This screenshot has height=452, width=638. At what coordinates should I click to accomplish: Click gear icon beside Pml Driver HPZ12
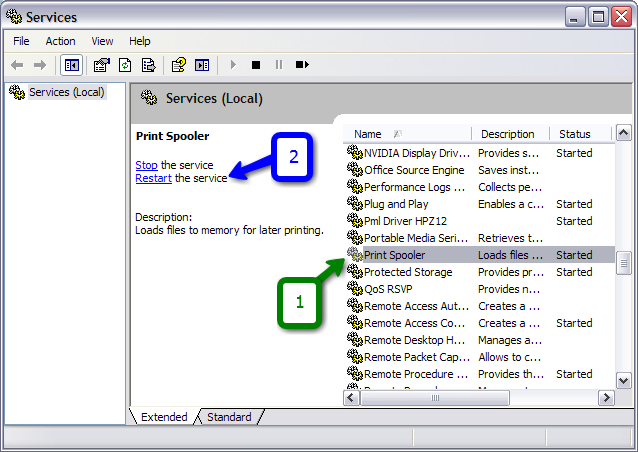[355, 221]
